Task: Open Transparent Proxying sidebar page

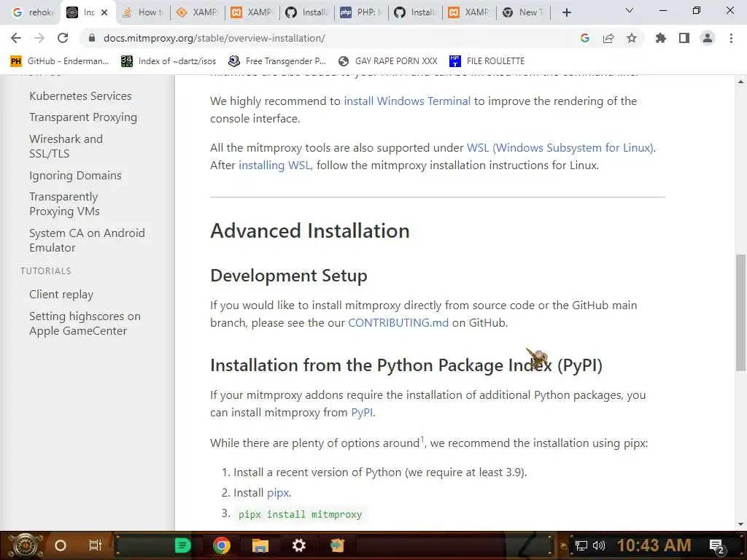Action: click(x=83, y=117)
